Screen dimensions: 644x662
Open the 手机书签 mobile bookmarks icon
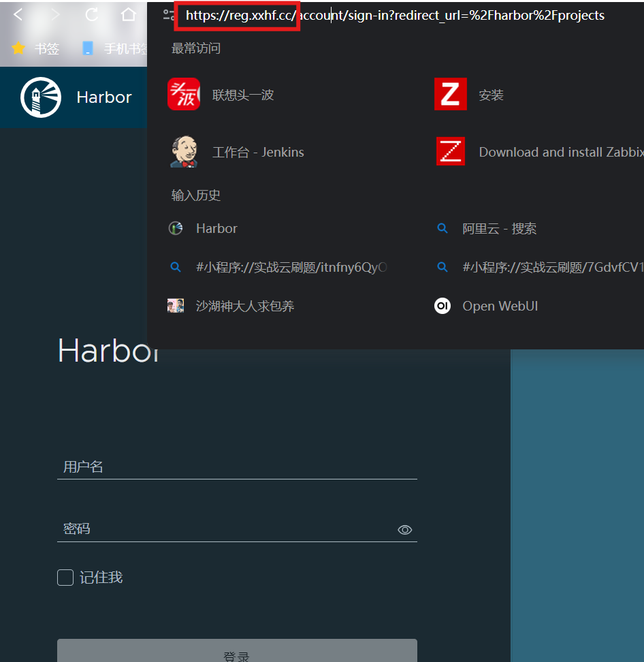87,48
